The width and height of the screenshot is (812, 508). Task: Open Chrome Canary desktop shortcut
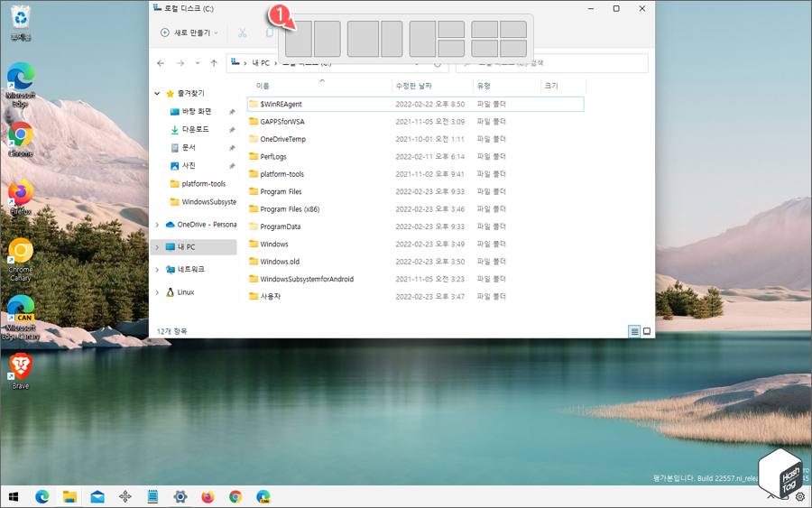point(21,260)
